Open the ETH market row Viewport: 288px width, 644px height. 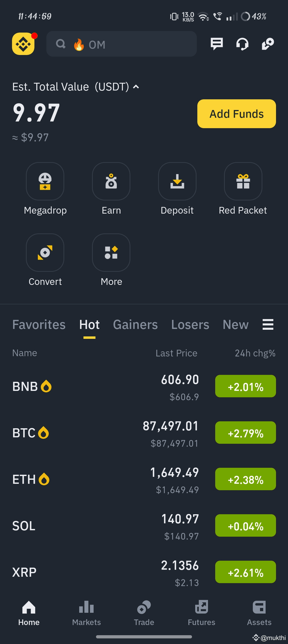(107, 479)
